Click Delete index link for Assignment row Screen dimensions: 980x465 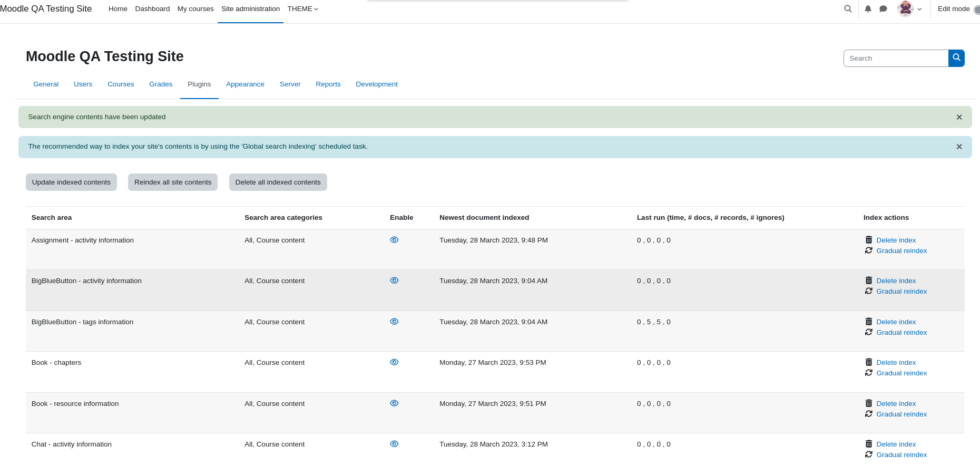[896, 240]
